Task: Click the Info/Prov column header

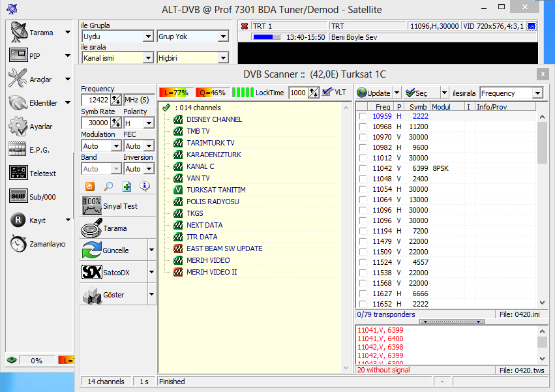Action: 505,106
